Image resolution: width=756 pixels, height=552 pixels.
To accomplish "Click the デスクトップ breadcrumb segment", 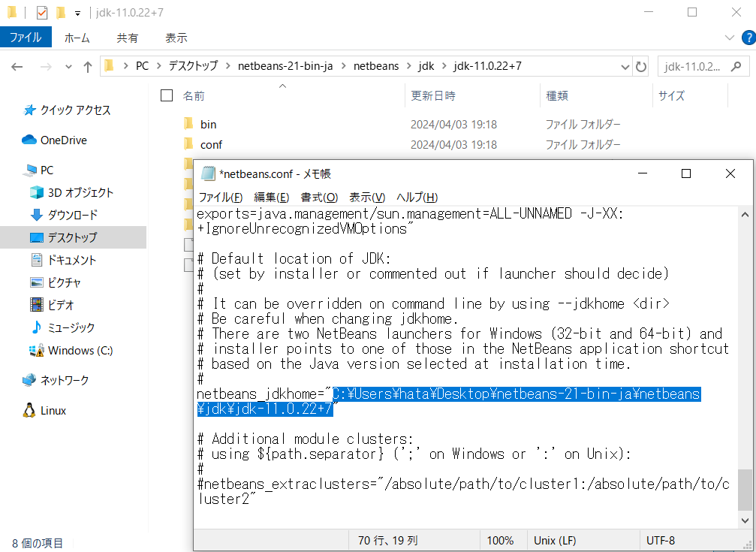I will tap(194, 65).
